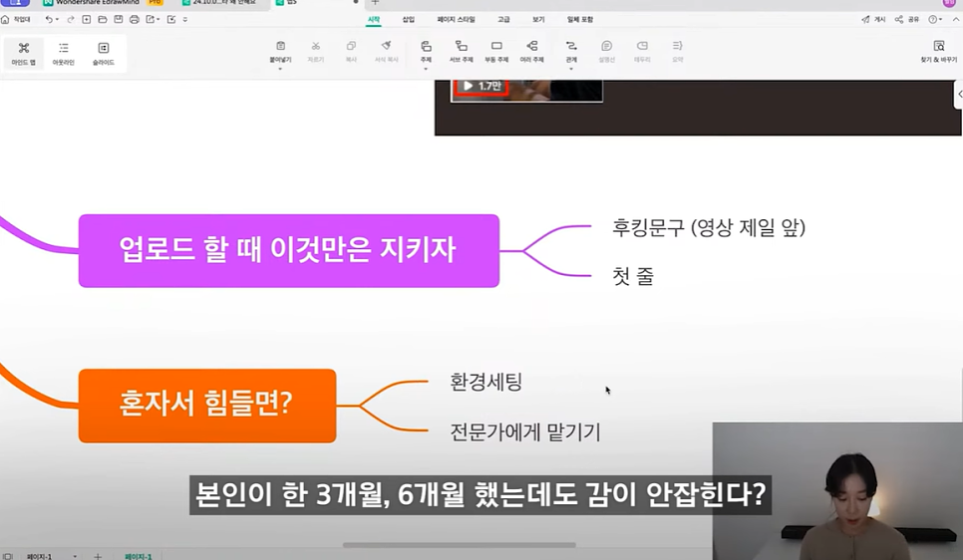Create new document via plus-box icon
Image resolution: width=963 pixels, height=560 pixels.
(87, 20)
